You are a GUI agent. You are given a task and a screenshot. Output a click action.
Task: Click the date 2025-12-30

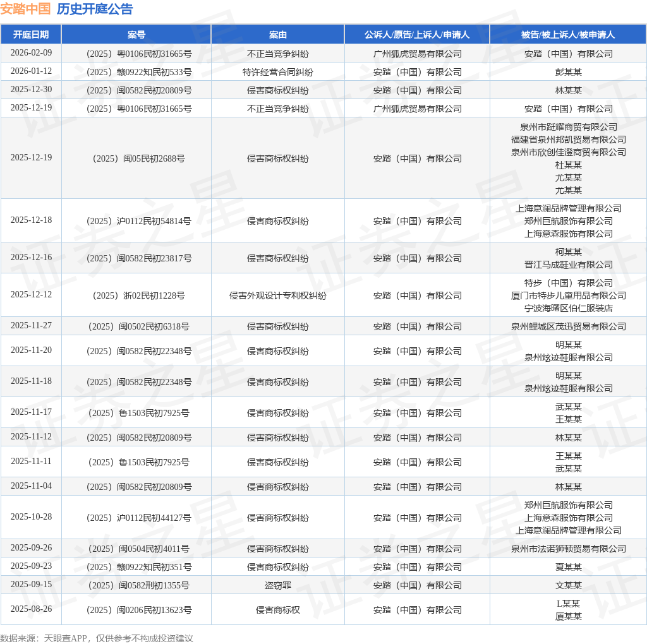32,90
